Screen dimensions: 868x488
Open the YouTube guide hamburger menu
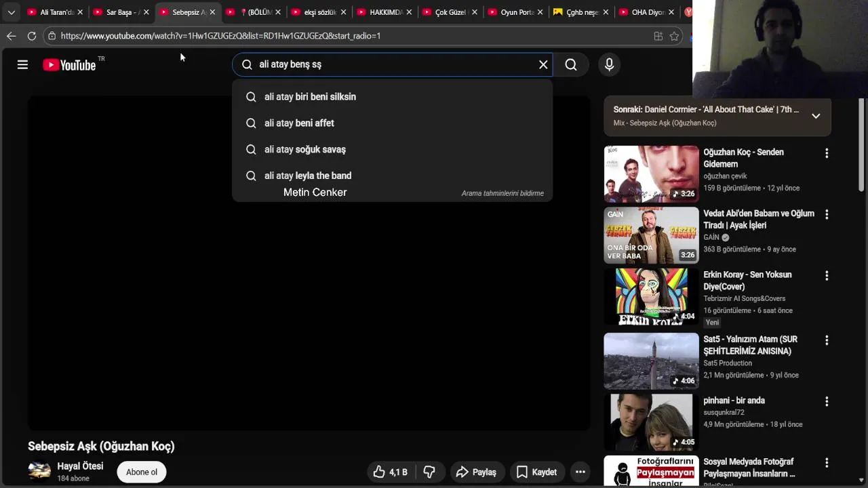pos(22,64)
